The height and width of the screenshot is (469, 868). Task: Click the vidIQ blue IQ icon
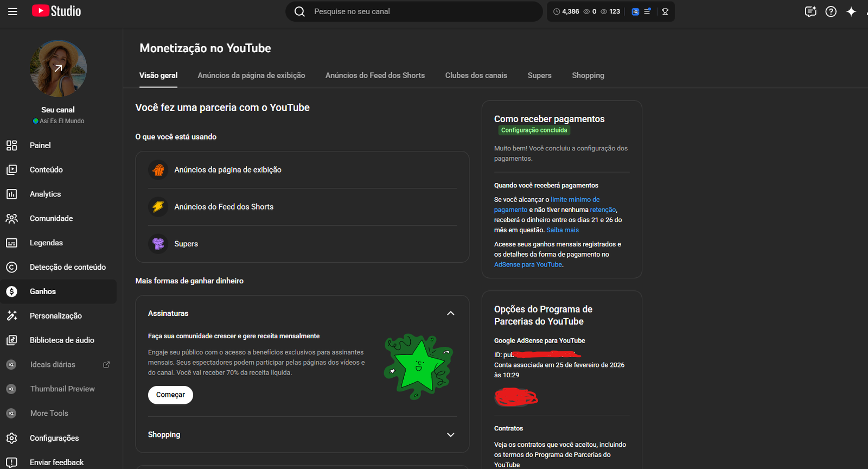point(635,11)
